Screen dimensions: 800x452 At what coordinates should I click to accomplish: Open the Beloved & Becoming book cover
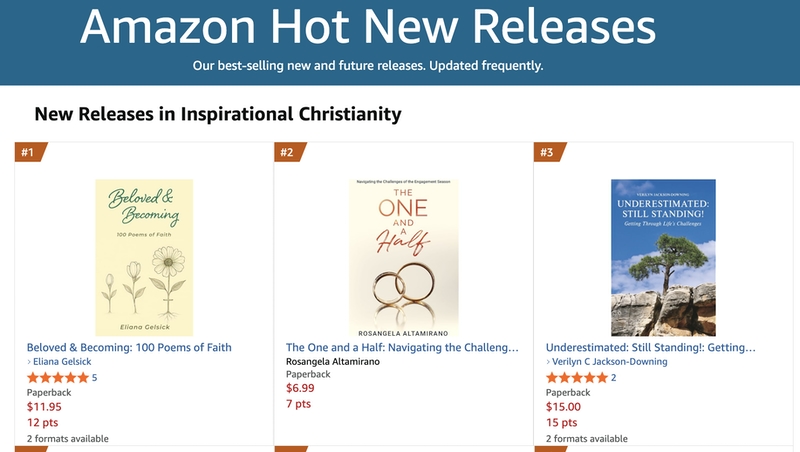point(144,258)
